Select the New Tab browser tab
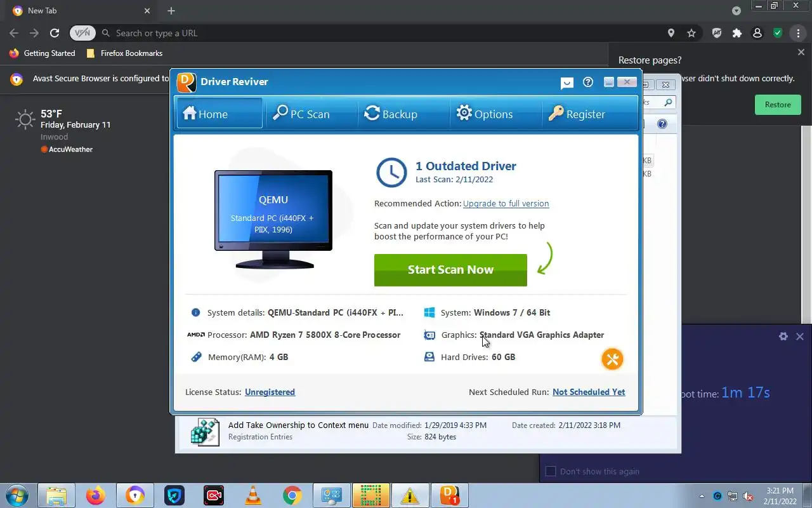This screenshot has width=812, height=508. 79,11
